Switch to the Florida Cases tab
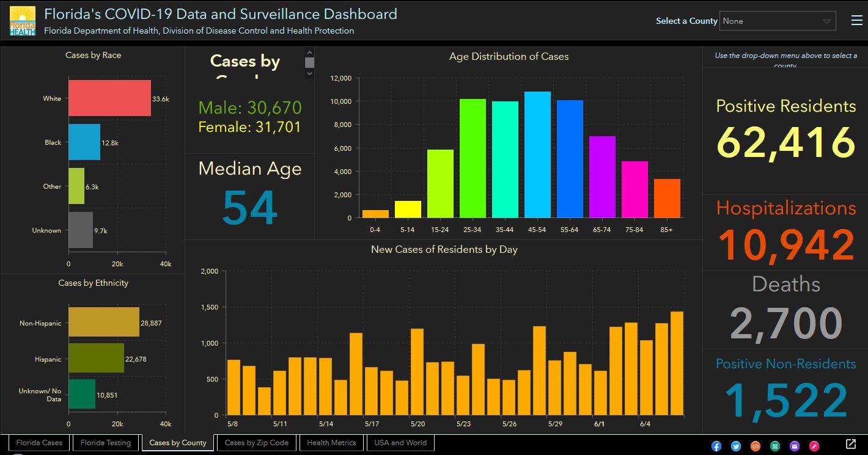The image size is (868, 455). [x=39, y=443]
